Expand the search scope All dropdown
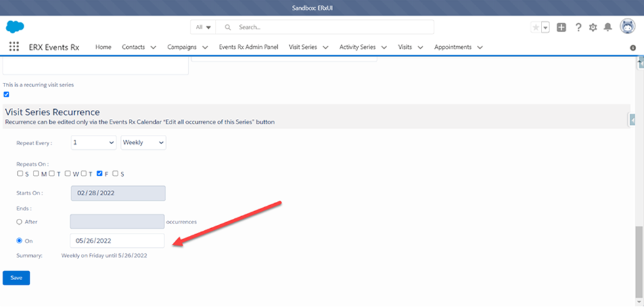The height and width of the screenshot is (307, 644). 203,27
